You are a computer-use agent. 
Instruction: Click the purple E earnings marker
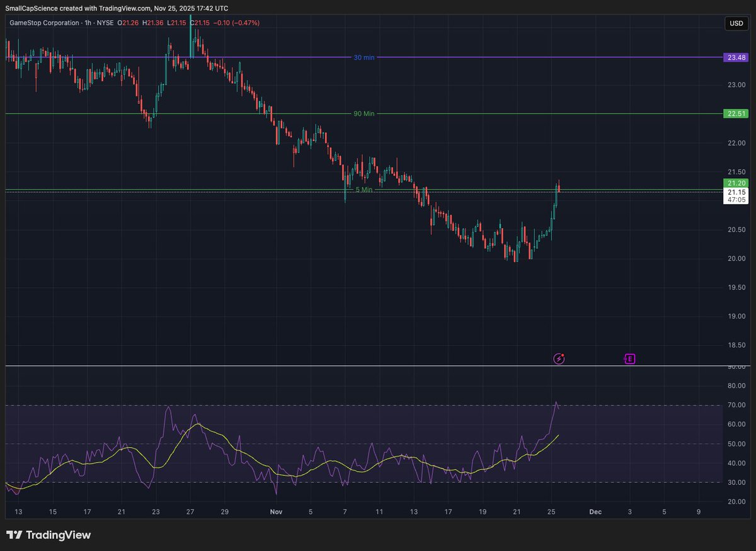click(x=629, y=359)
